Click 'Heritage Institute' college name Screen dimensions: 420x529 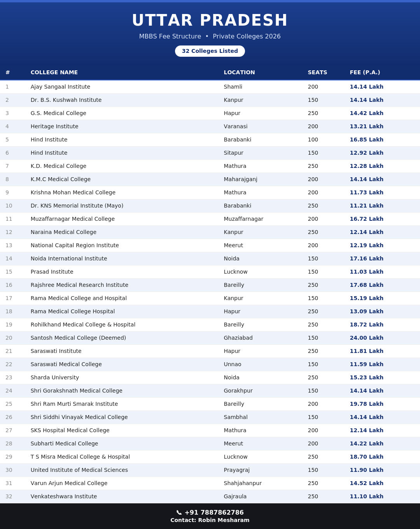pyautogui.click(x=54, y=126)
